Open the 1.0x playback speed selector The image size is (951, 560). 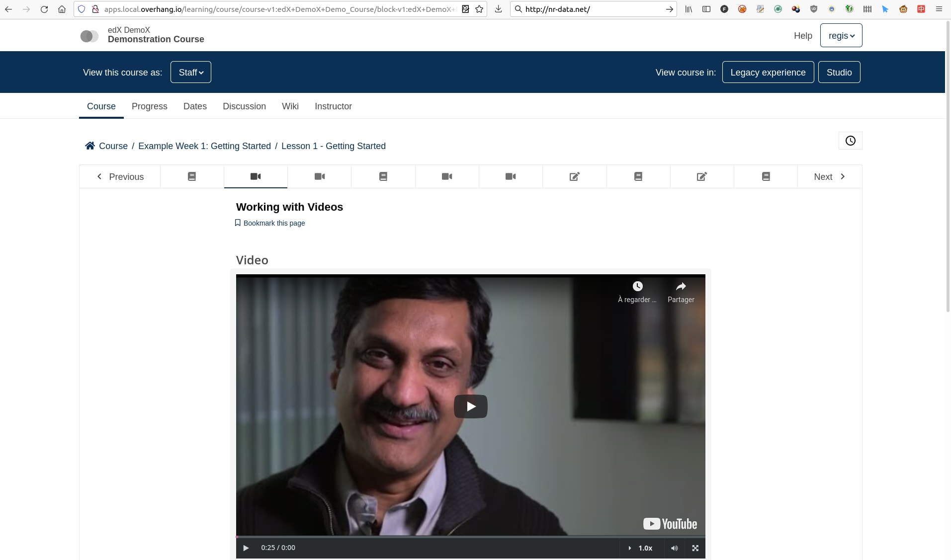point(645,548)
